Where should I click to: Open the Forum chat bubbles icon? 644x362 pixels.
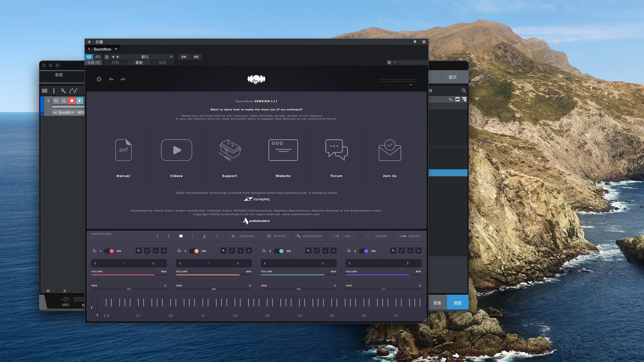[336, 150]
